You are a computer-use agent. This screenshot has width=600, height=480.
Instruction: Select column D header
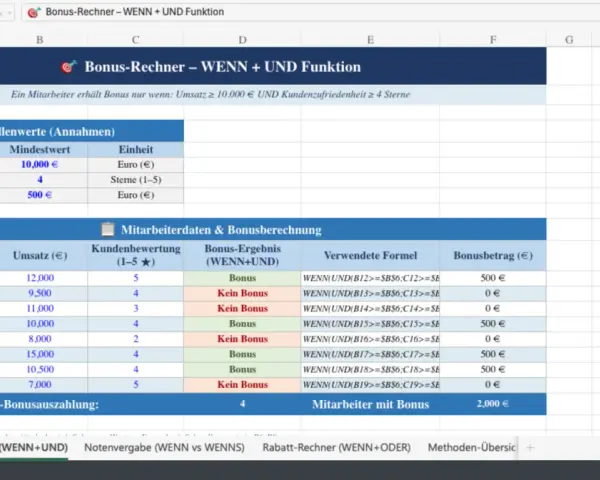[x=242, y=40]
